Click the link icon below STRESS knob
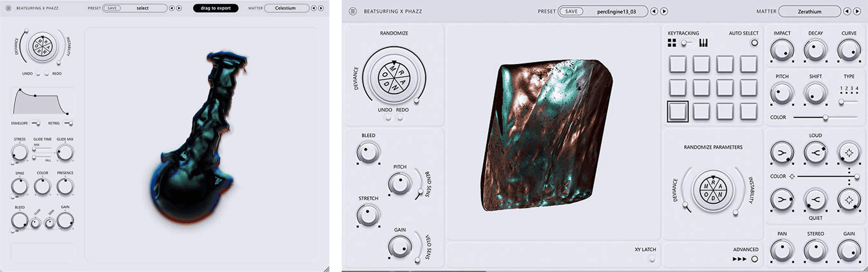Image resolution: width=868 pixels, height=272 pixels. click(x=17, y=163)
